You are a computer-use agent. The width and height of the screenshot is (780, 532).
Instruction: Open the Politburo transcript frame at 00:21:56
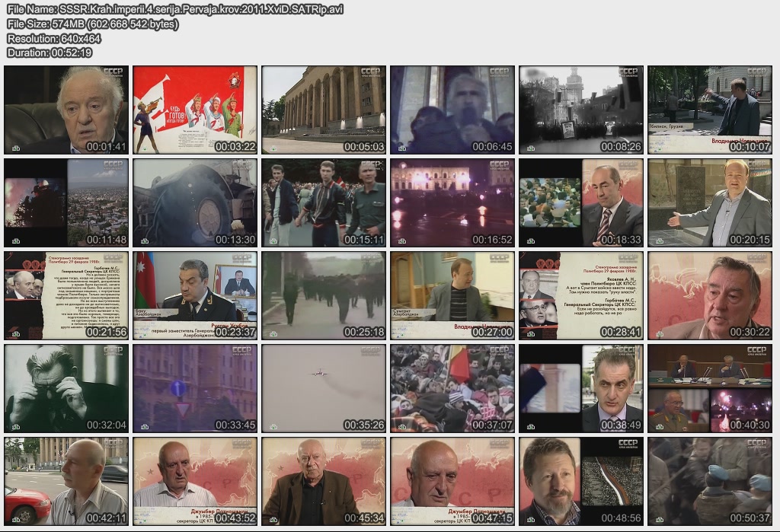point(66,295)
